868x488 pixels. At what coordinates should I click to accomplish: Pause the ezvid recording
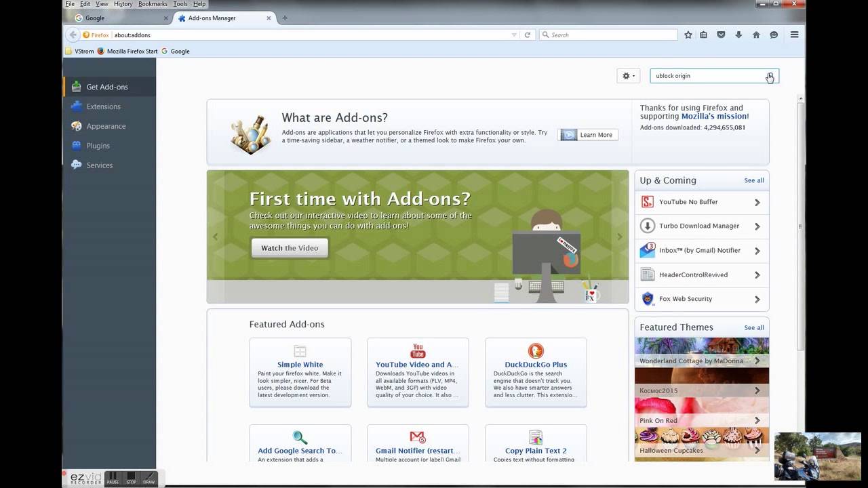(113, 479)
